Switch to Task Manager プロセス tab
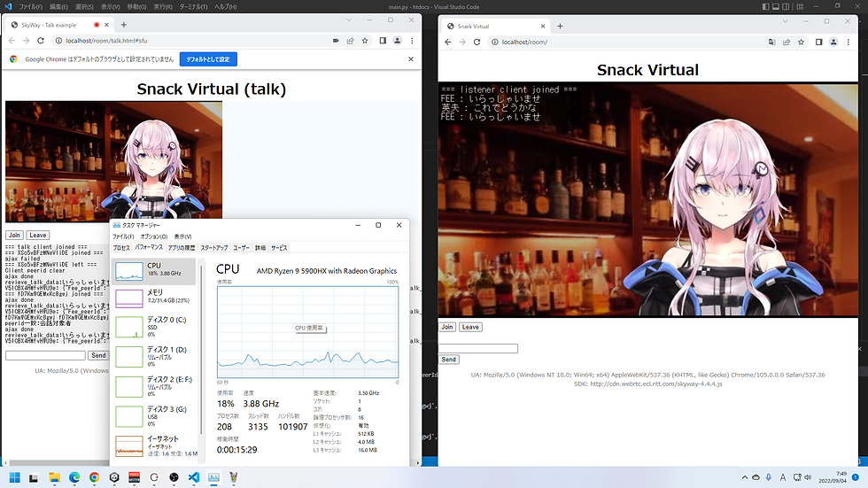Image resolution: width=868 pixels, height=488 pixels. [x=121, y=248]
